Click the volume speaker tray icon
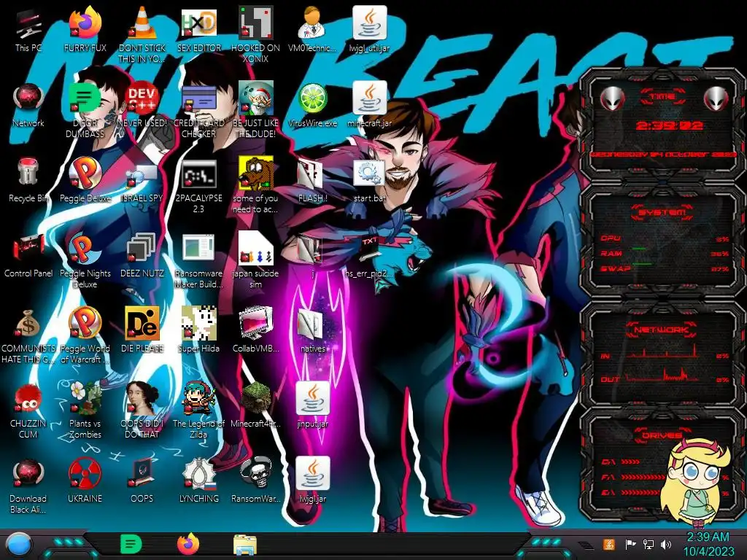Viewport: 747px width, 560px height. coord(666,544)
